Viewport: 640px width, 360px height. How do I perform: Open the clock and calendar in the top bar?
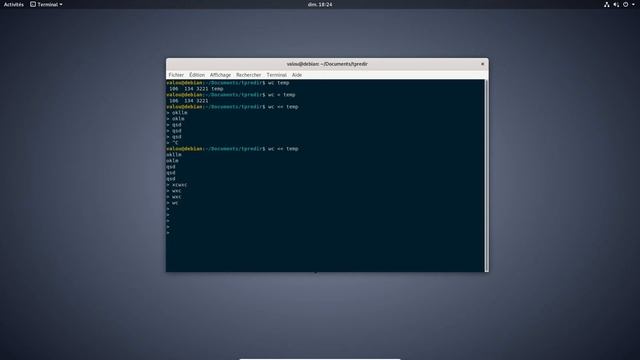320,4
